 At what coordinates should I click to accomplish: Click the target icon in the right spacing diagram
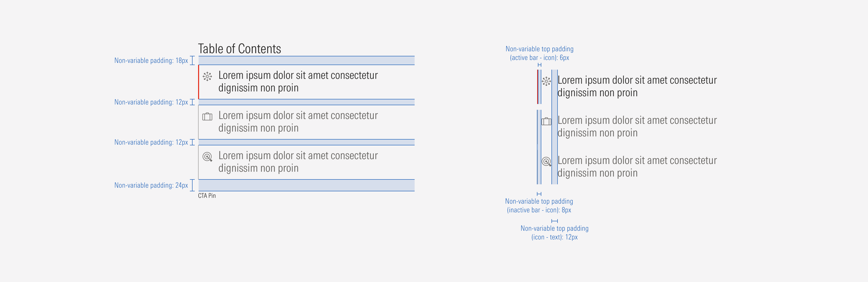click(546, 162)
